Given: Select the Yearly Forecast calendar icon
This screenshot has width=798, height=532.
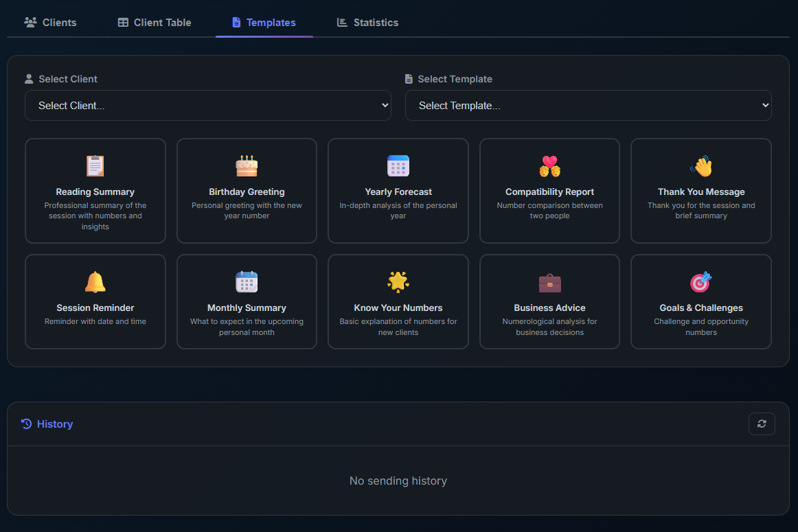Looking at the screenshot, I should point(398,166).
